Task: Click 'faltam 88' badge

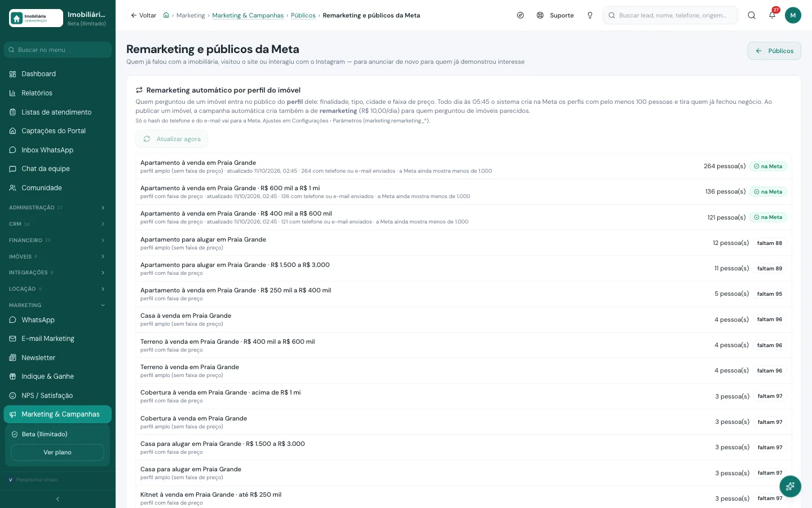Action: point(770,243)
